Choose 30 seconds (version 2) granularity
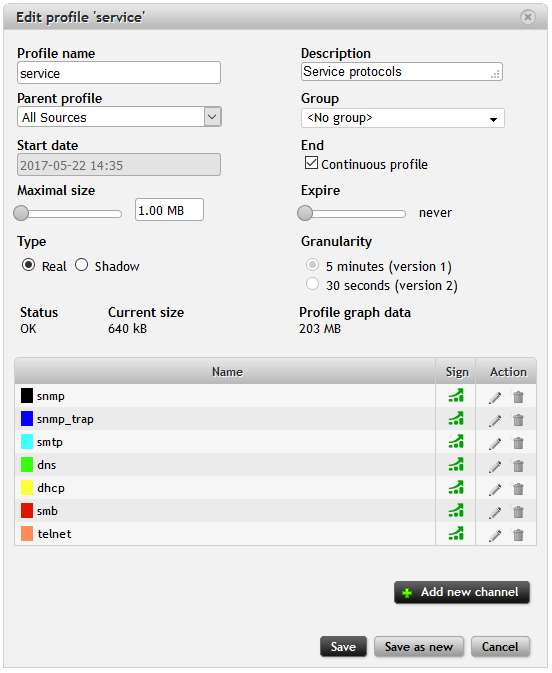552x673 pixels. click(x=312, y=284)
